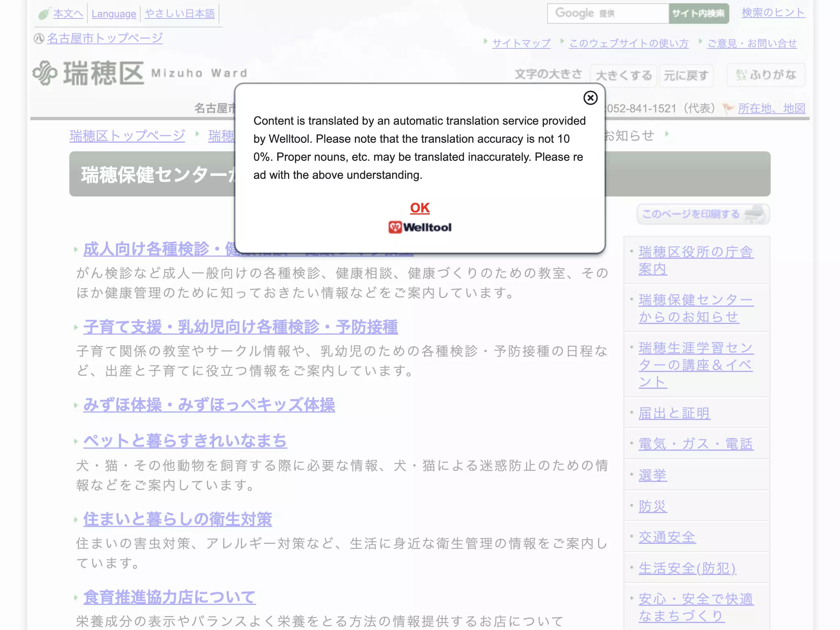This screenshot has height=630, width=840.
Task: Open 生活安全(防犯) sidebar link
Action: pos(687,568)
